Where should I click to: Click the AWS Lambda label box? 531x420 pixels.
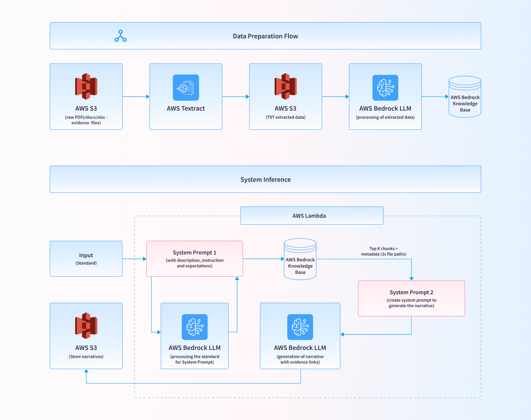(x=312, y=216)
